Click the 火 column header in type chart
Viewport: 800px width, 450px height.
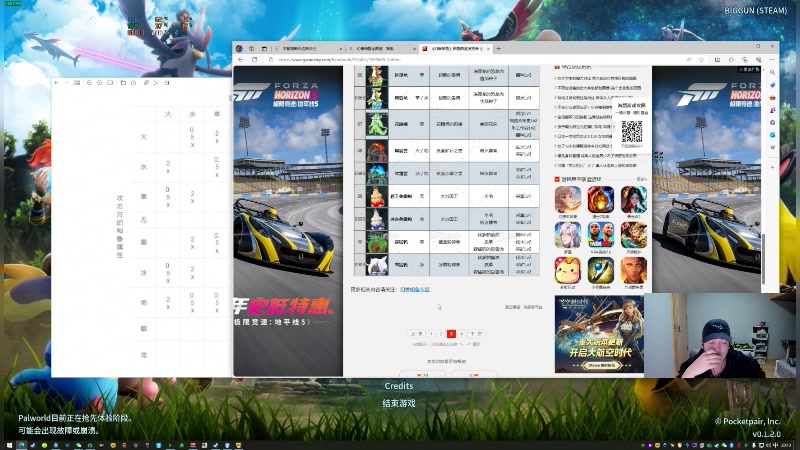coord(168,114)
